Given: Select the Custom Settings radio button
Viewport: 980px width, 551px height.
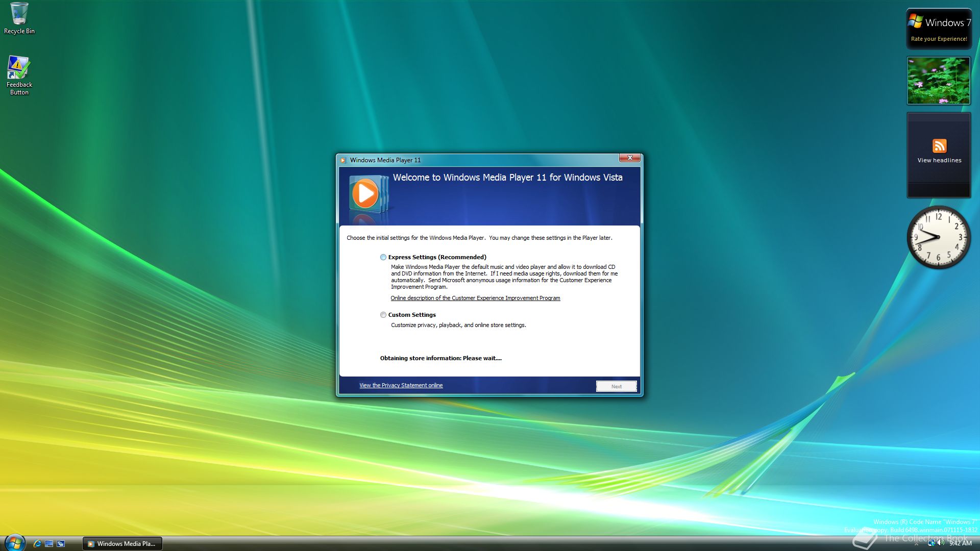Looking at the screenshot, I should [383, 315].
